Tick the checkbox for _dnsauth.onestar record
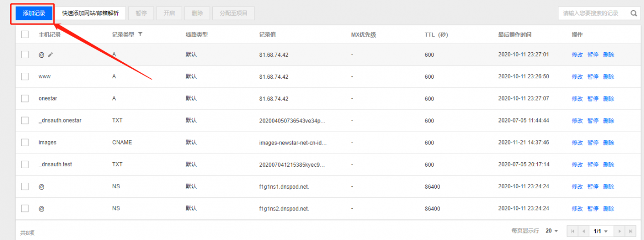Viewport: 644px width, 240px height. tap(25, 121)
